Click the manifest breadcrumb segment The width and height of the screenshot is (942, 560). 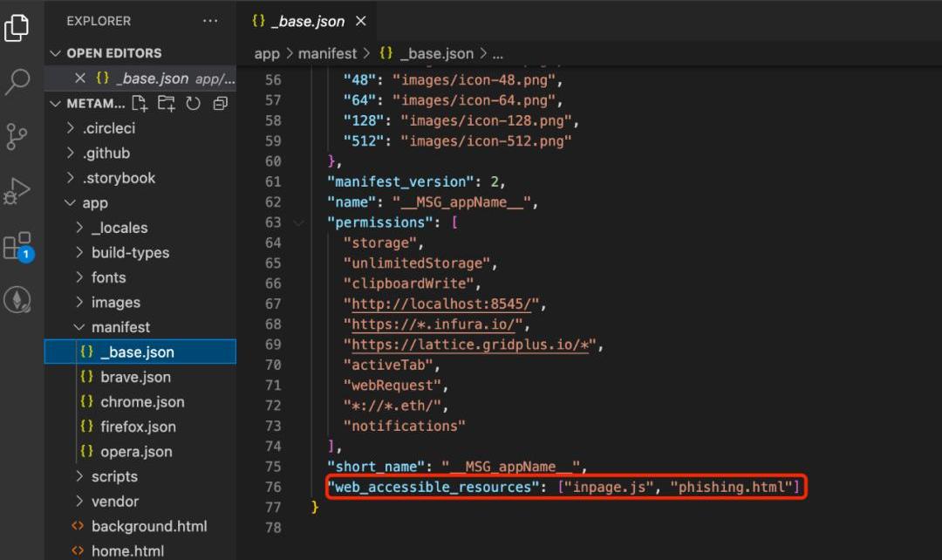tap(327, 54)
